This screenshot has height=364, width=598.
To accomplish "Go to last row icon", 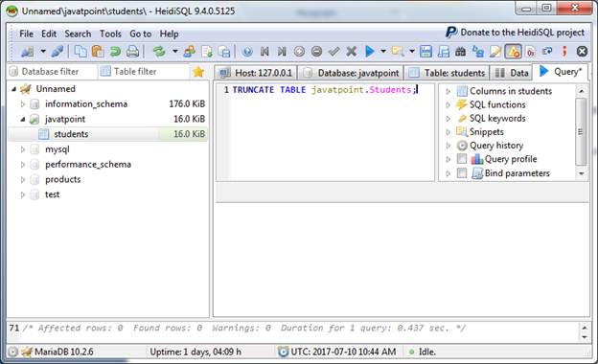I will (x=282, y=51).
